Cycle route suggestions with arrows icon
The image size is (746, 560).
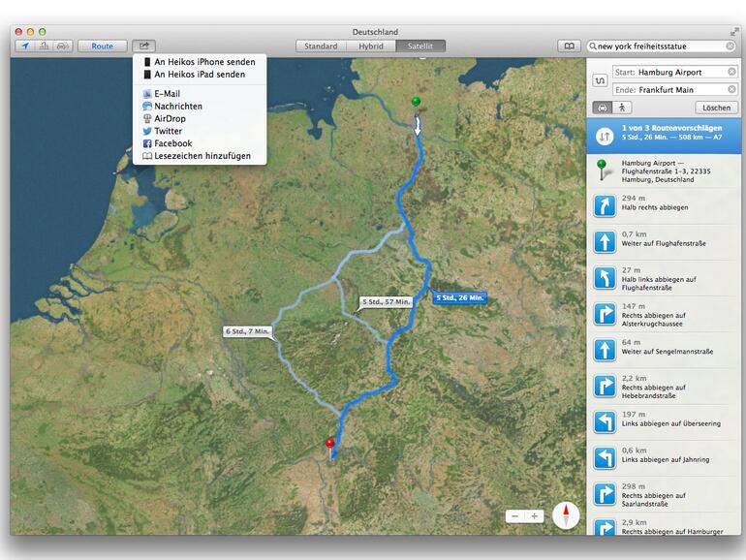(x=605, y=137)
